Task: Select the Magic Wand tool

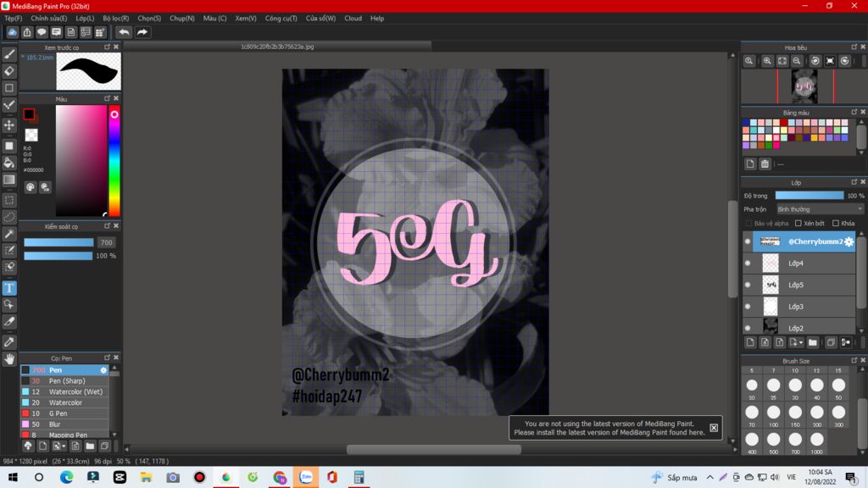Action: click(9, 234)
